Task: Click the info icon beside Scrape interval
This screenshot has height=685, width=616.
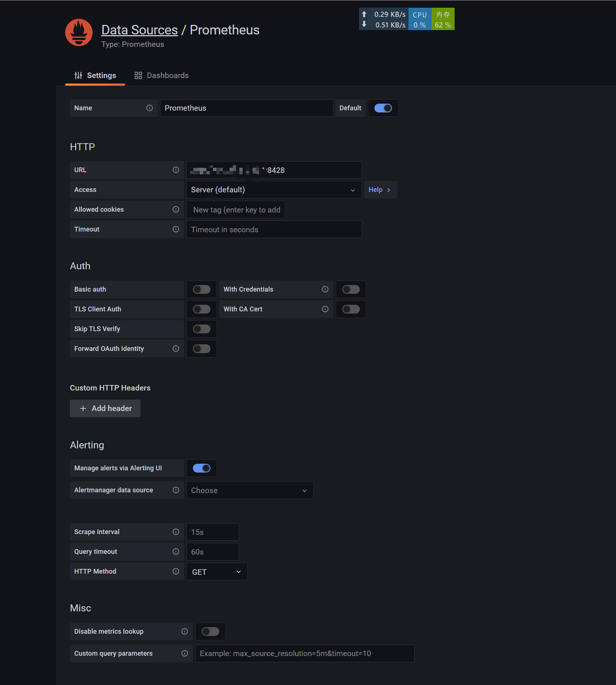Action: pyautogui.click(x=176, y=532)
